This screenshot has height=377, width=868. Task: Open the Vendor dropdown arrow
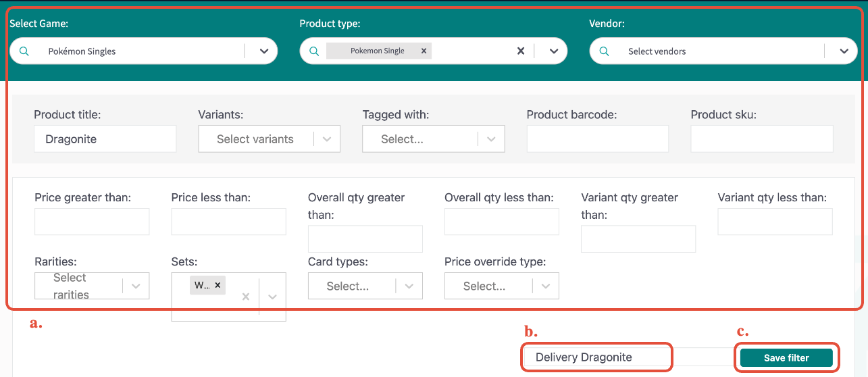[844, 51]
